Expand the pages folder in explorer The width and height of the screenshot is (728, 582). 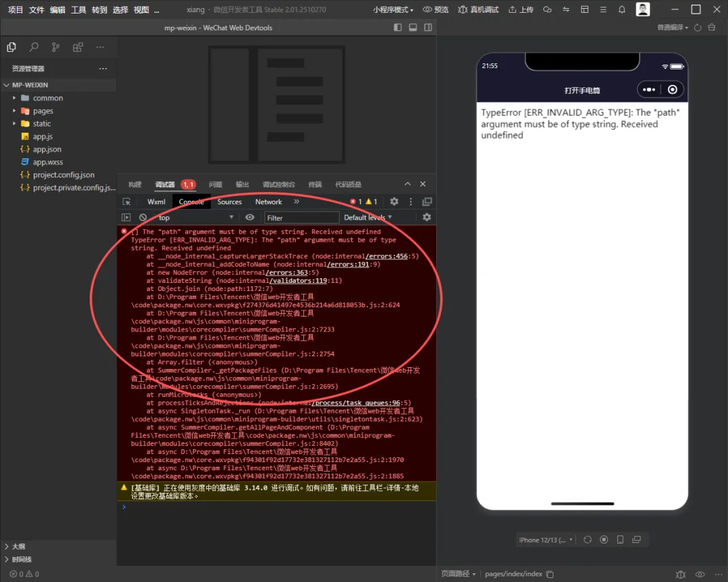click(43, 111)
